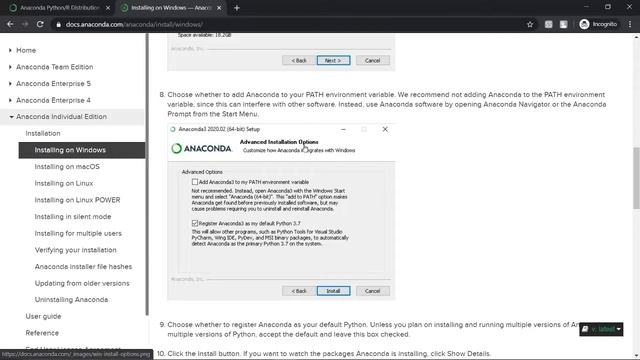640x360 pixels.
Task: Click the padlock site info icon
Action: pos(58,24)
